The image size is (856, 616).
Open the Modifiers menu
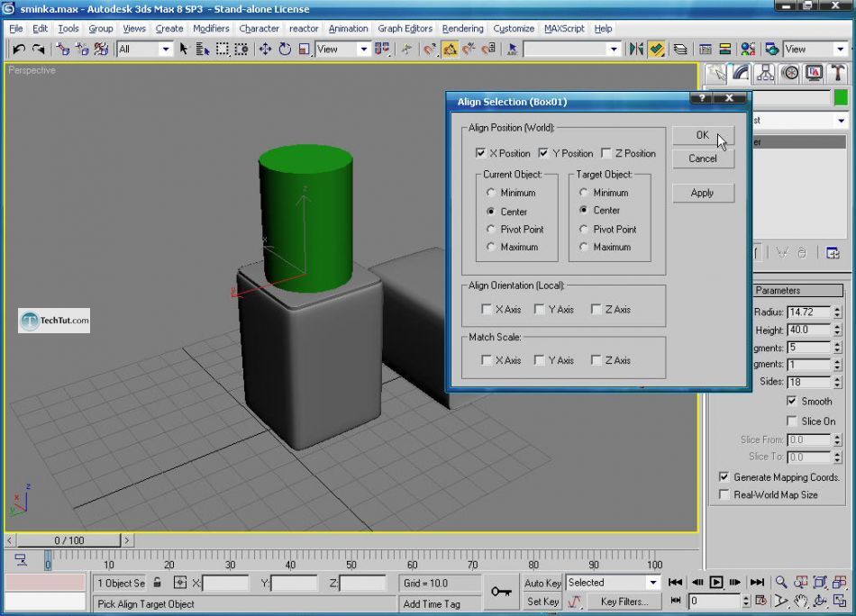pos(211,28)
